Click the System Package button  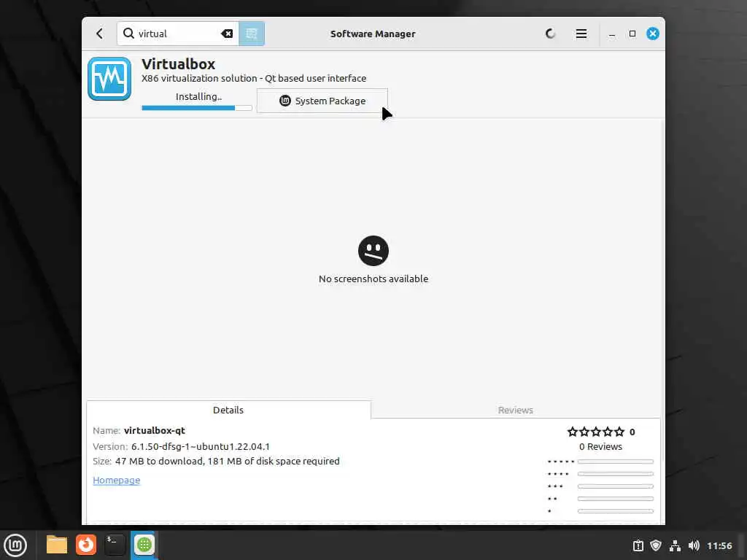pos(322,101)
